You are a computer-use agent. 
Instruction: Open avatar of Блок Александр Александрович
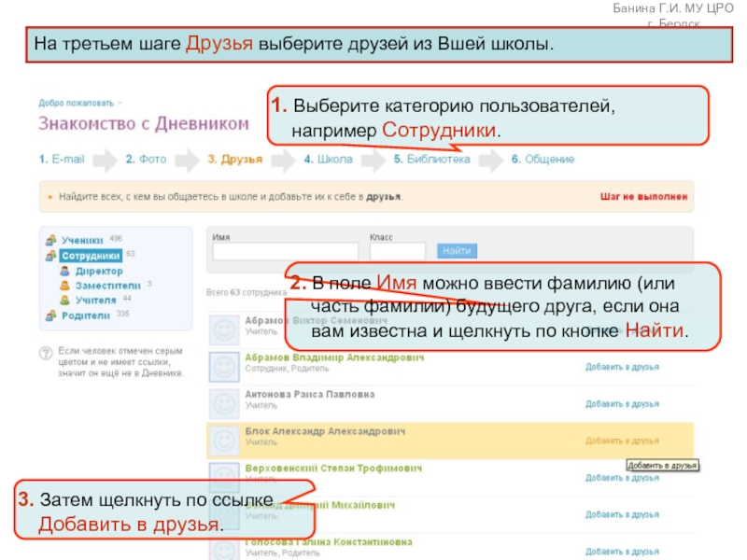(x=224, y=441)
